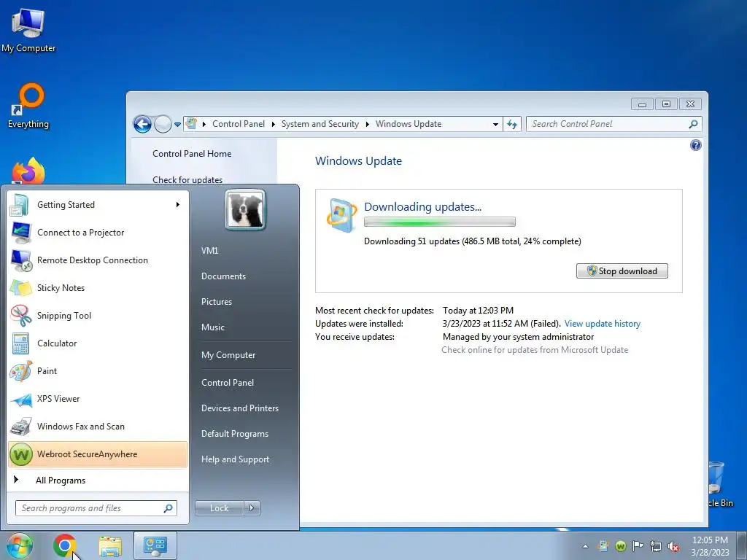Open the Calculator icon
This screenshot has width=747, height=560.
pos(20,343)
